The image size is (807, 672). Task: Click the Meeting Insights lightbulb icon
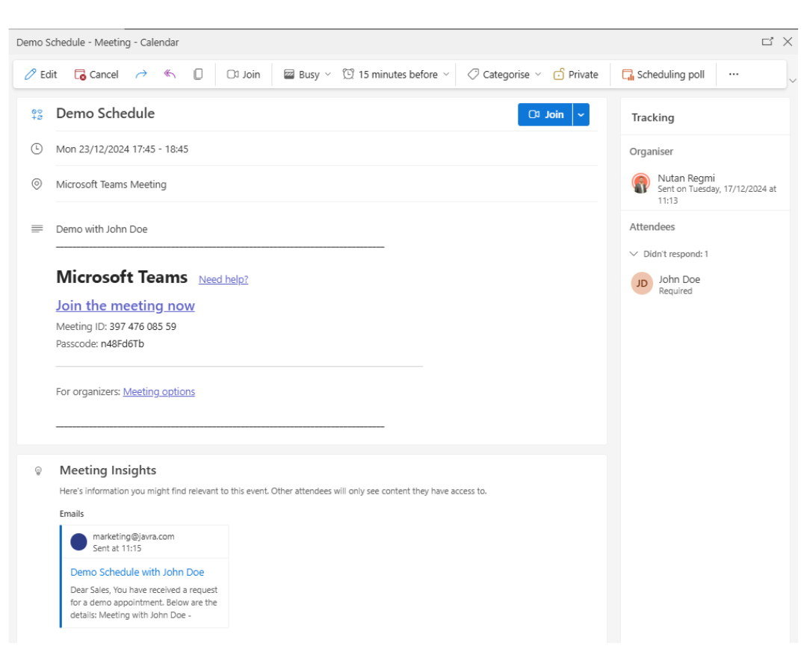38,471
